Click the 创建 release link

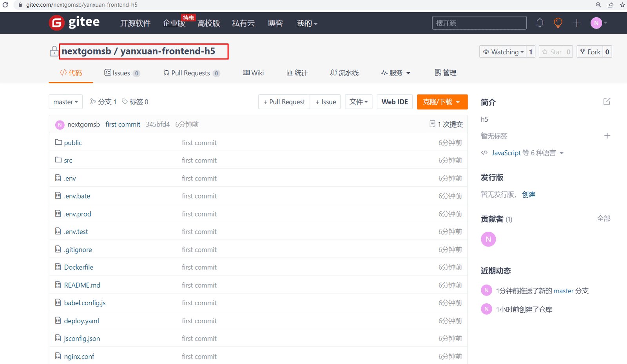(x=529, y=195)
